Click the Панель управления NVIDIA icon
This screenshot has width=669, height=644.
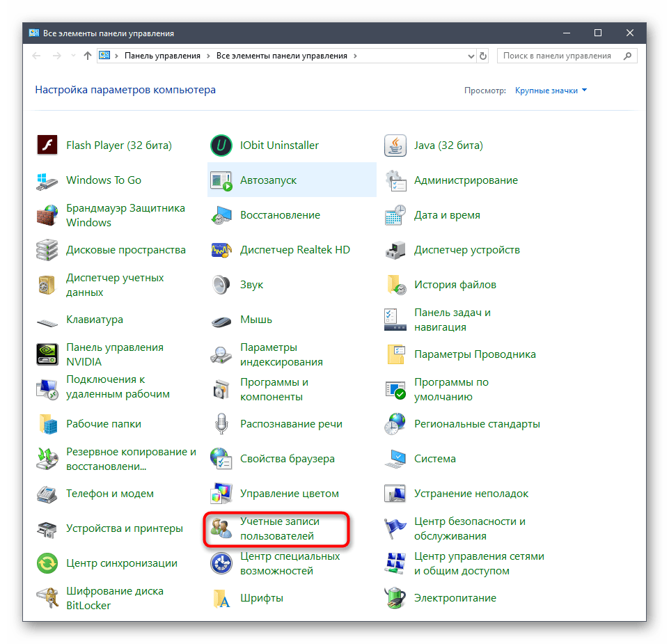point(47,354)
